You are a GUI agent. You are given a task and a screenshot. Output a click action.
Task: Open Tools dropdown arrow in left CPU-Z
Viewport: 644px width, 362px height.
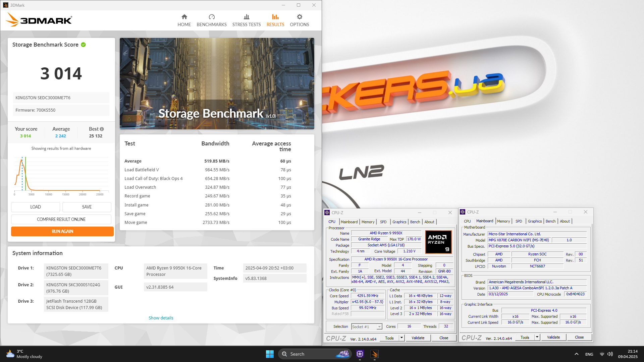(401, 338)
